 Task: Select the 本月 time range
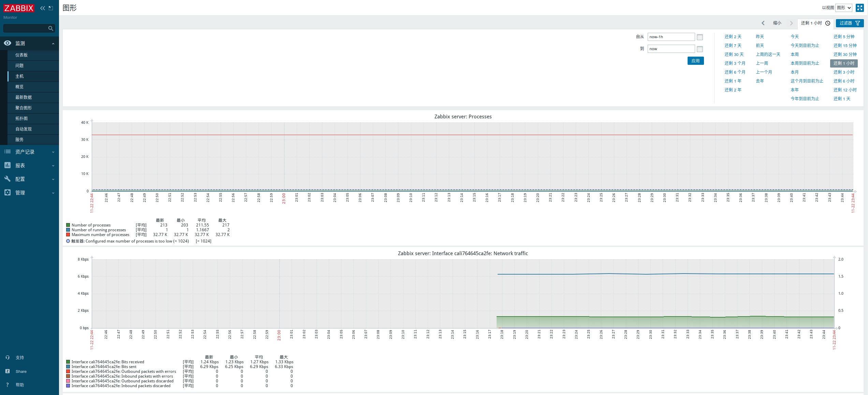point(795,72)
